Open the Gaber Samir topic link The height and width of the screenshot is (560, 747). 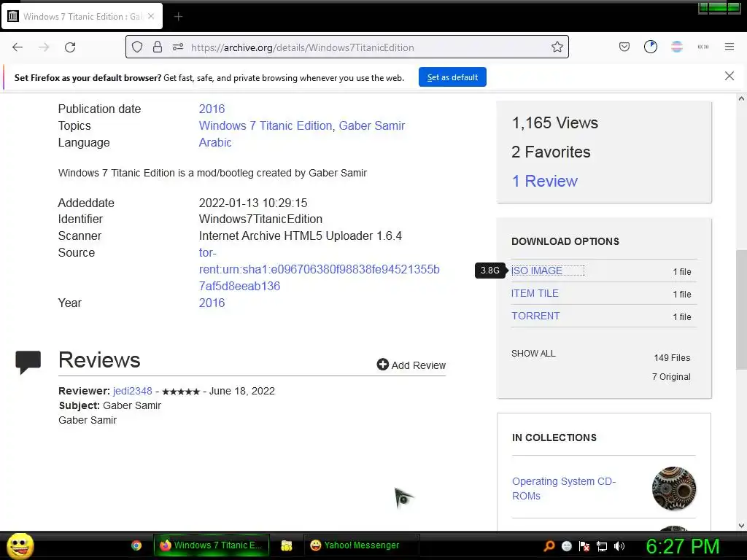[x=371, y=125]
